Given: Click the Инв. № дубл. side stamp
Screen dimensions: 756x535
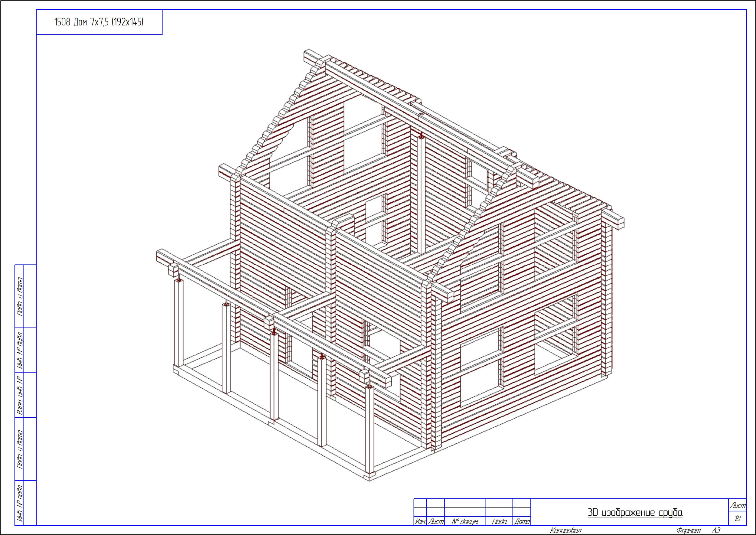Looking at the screenshot, I should pos(20,350).
